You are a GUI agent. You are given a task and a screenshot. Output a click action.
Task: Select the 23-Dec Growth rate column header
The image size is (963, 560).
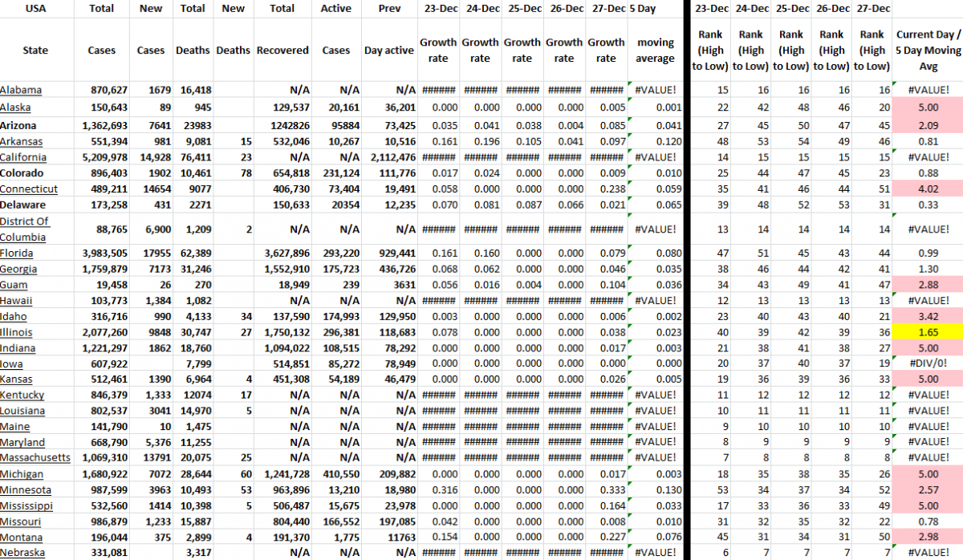438,50
